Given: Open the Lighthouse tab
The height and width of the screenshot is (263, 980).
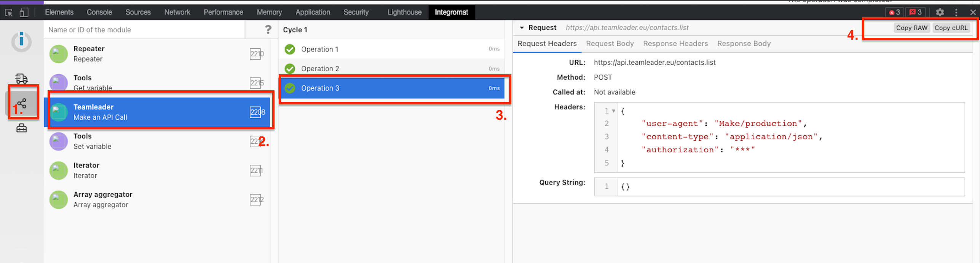Looking at the screenshot, I should (x=404, y=12).
